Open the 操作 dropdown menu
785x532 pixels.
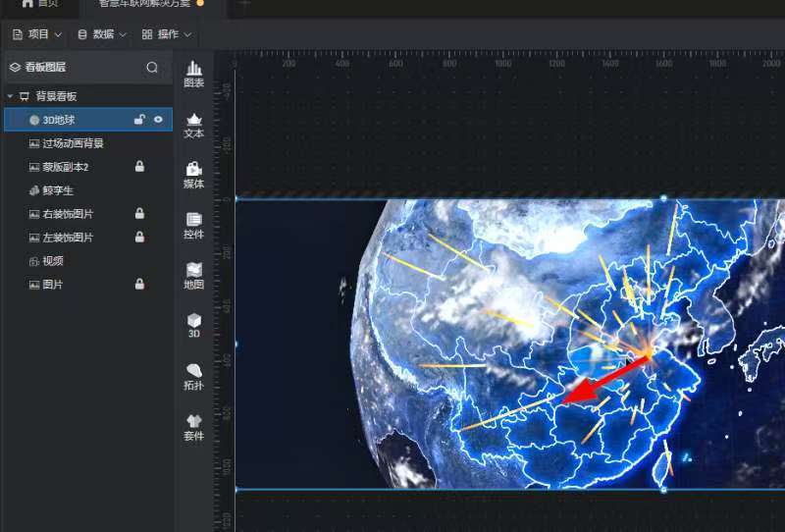[167, 34]
